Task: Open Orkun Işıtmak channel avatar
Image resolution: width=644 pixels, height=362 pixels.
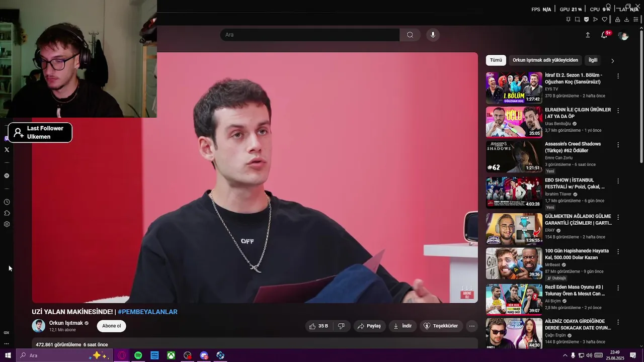Action: pos(39,326)
